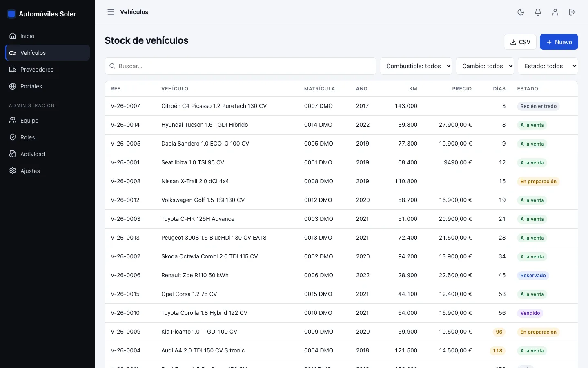Open notifications via the bell icon
This screenshot has width=588, height=368.
click(538, 12)
